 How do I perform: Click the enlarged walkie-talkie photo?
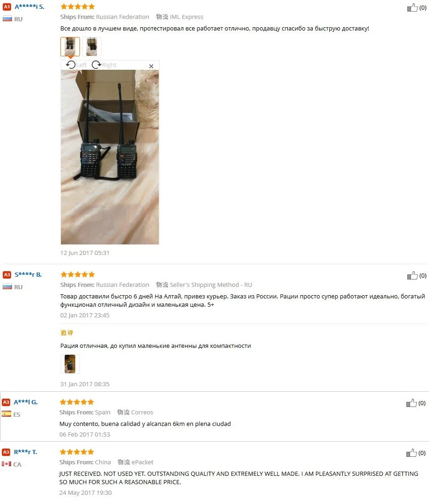[x=110, y=157]
